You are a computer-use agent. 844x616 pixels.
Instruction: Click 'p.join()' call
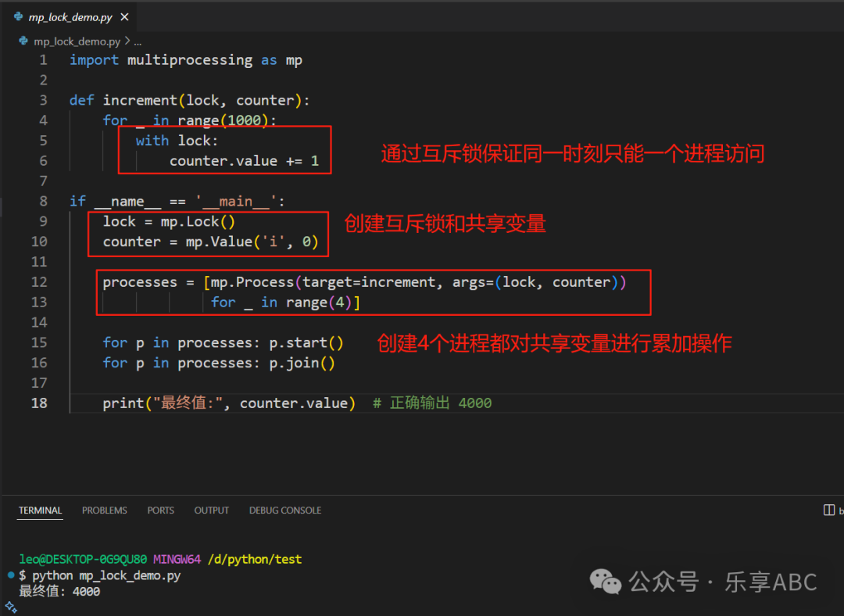pos(302,363)
